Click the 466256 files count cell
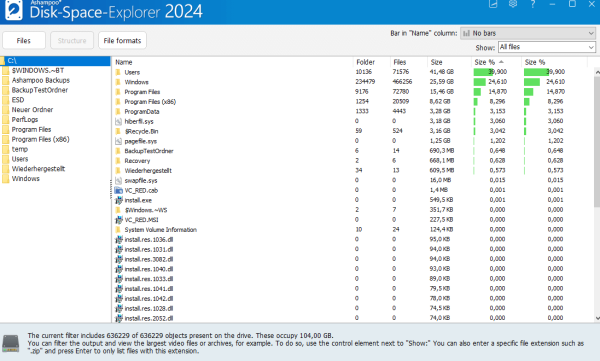Viewport: 600px width, 361px height. point(402,82)
